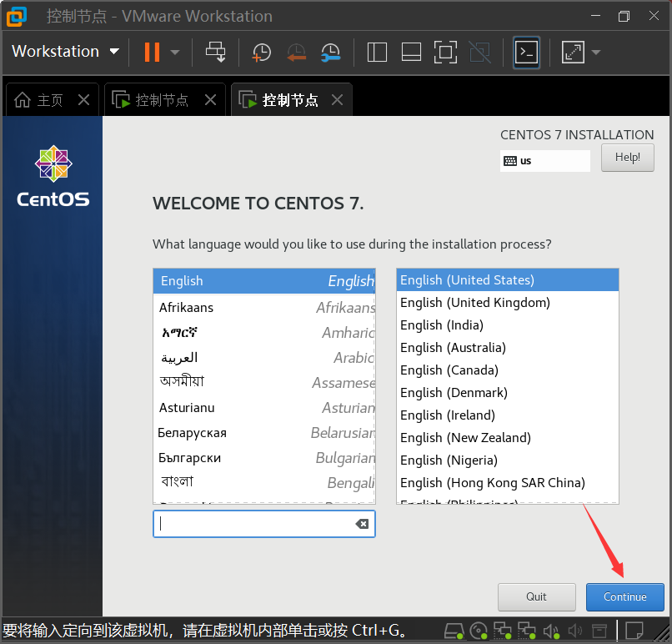
Task: Choose the Arabic language row
Action: [264, 358]
